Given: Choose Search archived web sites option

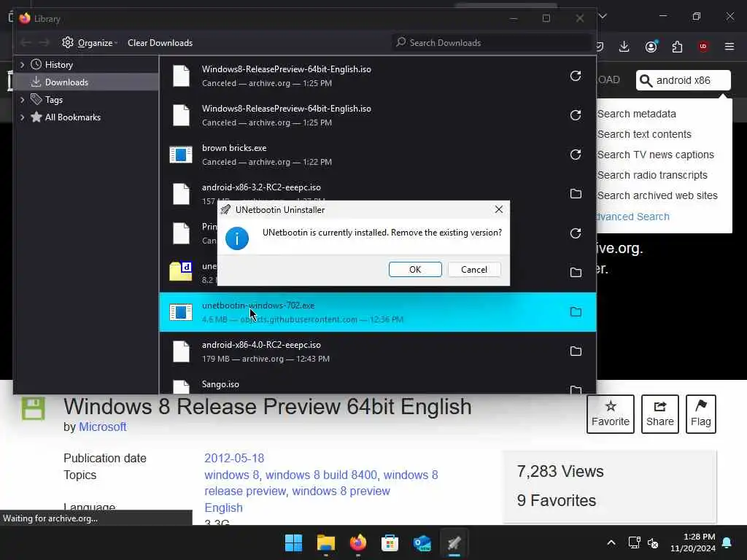Looking at the screenshot, I should tap(657, 195).
